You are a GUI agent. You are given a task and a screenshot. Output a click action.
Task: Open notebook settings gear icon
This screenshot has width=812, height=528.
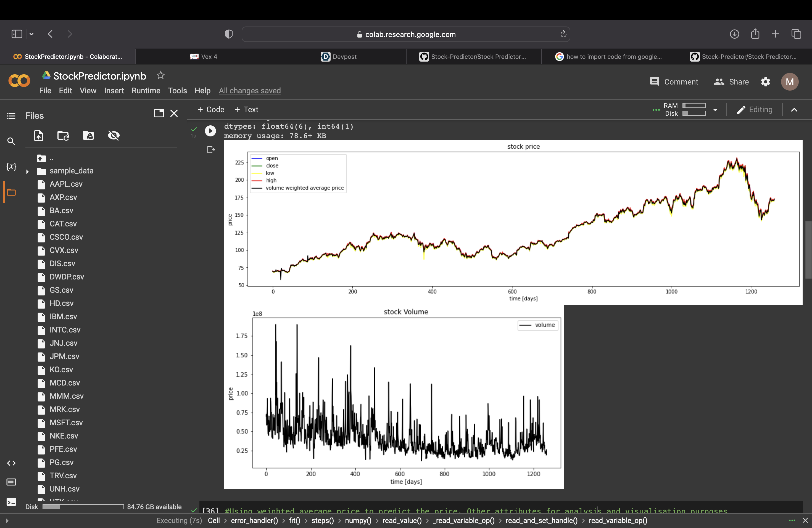(x=765, y=82)
